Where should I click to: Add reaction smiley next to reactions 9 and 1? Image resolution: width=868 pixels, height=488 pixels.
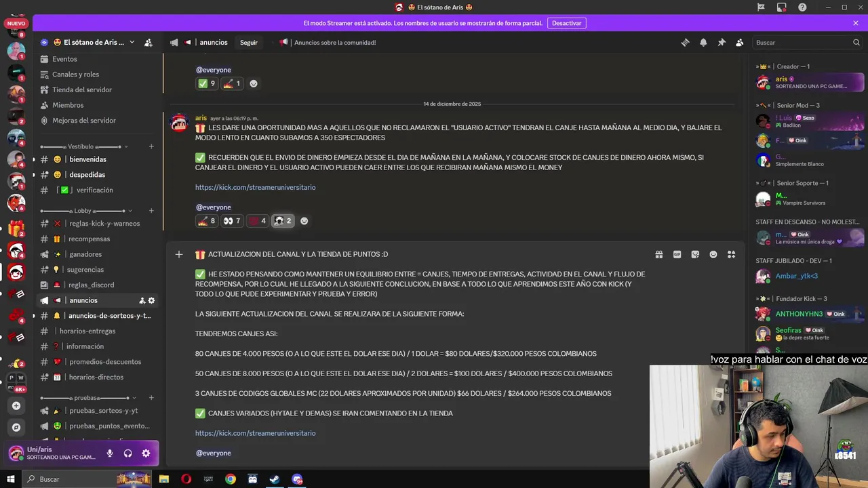(254, 83)
